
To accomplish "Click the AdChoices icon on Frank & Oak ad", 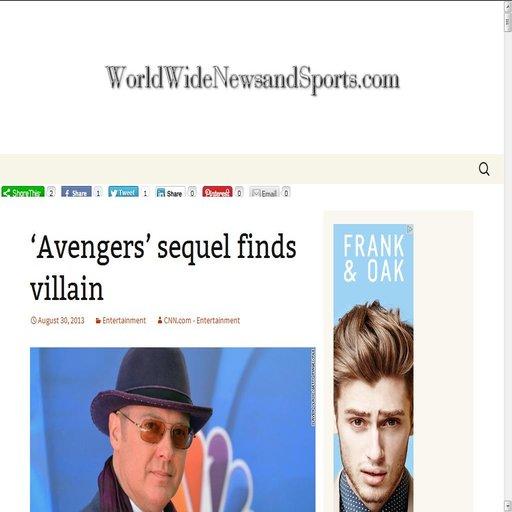I will (x=410, y=229).
